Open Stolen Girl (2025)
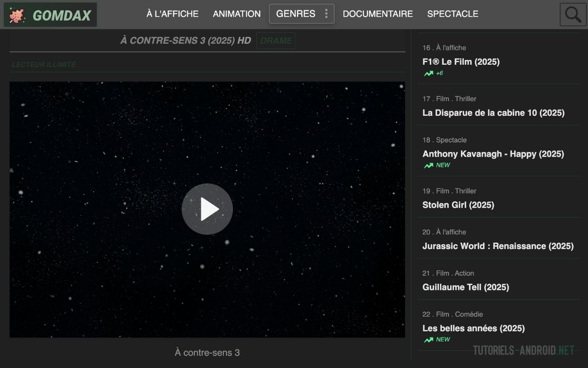The height and width of the screenshot is (368, 588). click(458, 205)
